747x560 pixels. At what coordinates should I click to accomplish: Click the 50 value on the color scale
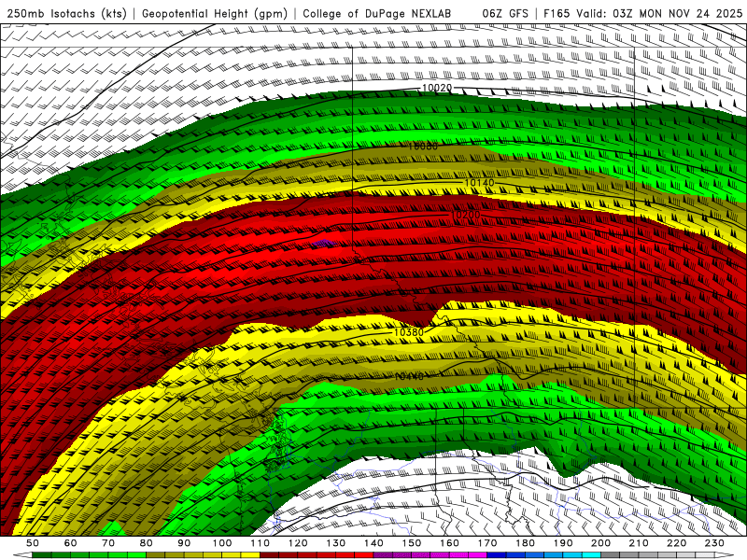[x=33, y=543]
